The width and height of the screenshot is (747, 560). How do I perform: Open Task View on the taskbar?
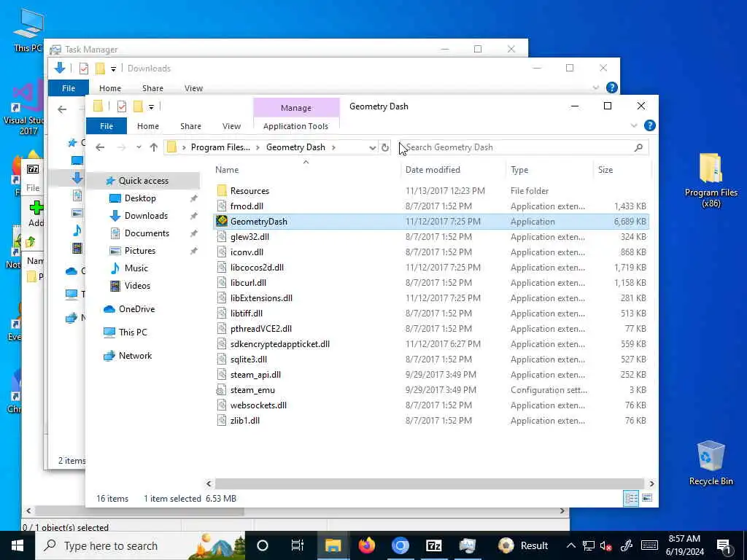(x=298, y=545)
